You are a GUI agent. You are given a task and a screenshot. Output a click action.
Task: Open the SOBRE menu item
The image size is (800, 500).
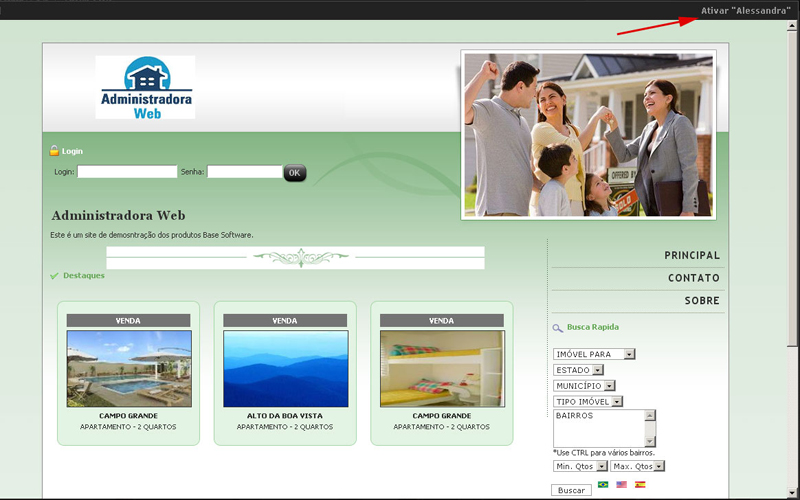(x=701, y=301)
